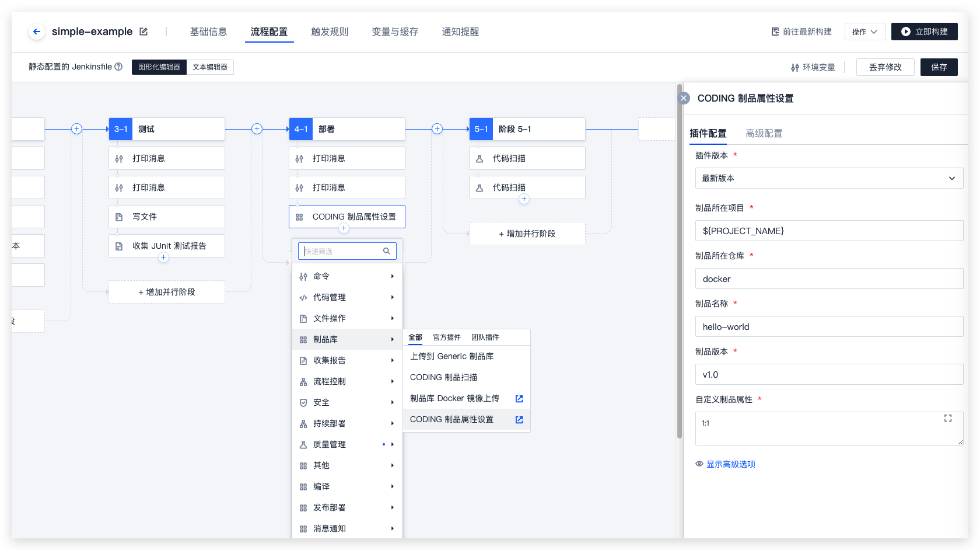Expand the 命令 submenu

tap(347, 276)
